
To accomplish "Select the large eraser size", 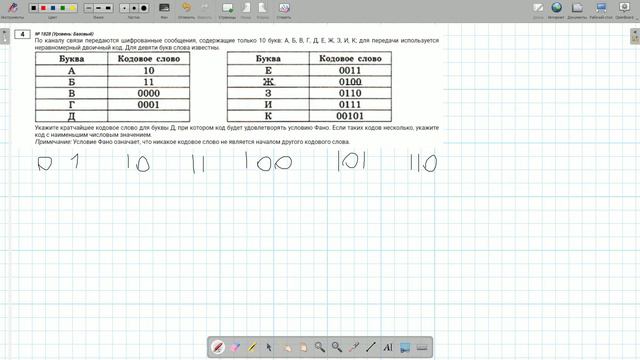I will pos(144,8).
